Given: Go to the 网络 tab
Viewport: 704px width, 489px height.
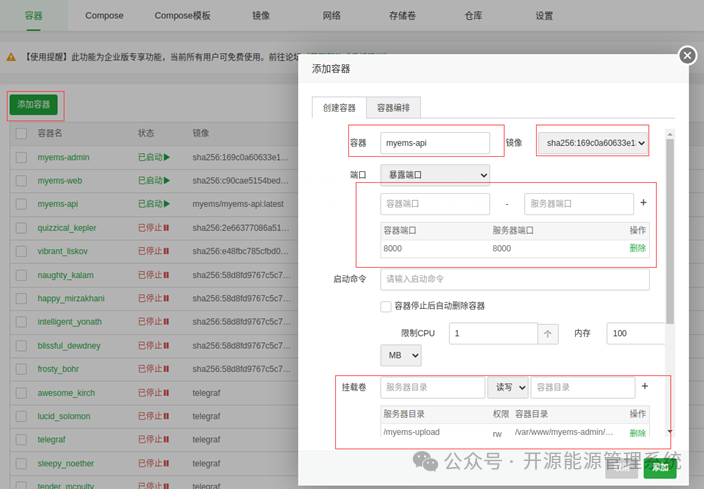Looking at the screenshot, I should click(x=331, y=16).
